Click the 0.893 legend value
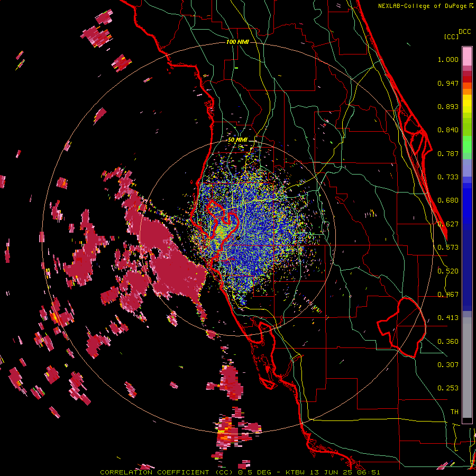Image resolution: width=476 pixels, height=476 pixels. 448,106
